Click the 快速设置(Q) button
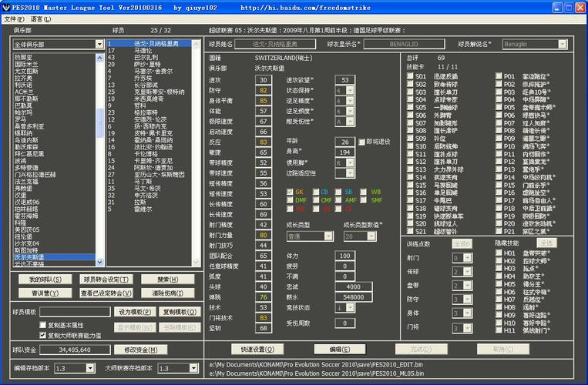Screen dimensions: 588x385 coord(257,350)
